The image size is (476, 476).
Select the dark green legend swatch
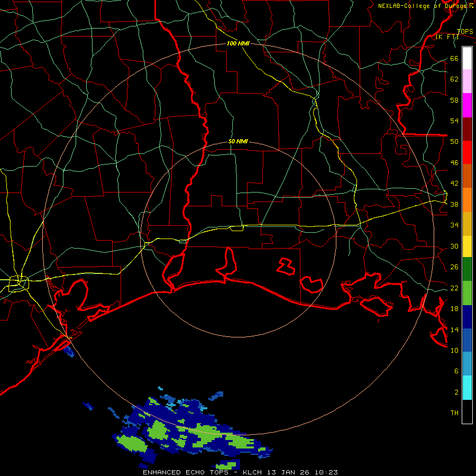tap(467, 269)
